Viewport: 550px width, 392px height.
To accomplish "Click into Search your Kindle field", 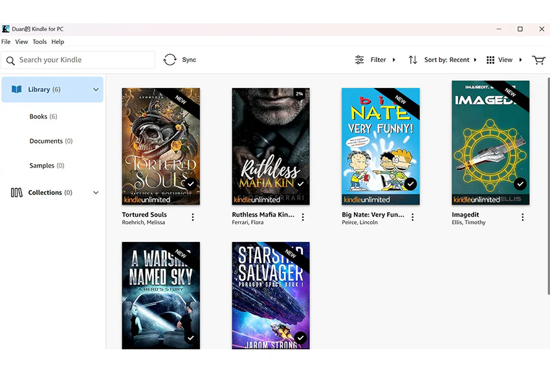I will point(78,60).
